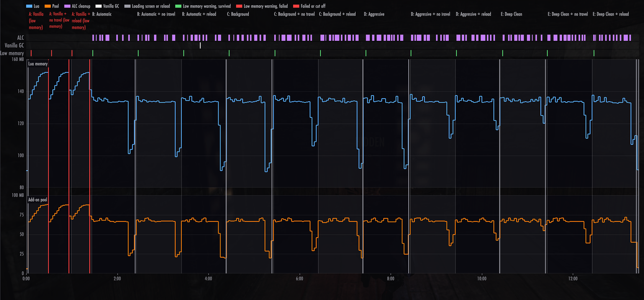
Task: Click the '140' Lua y-axis label
Action: coord(21,92)
